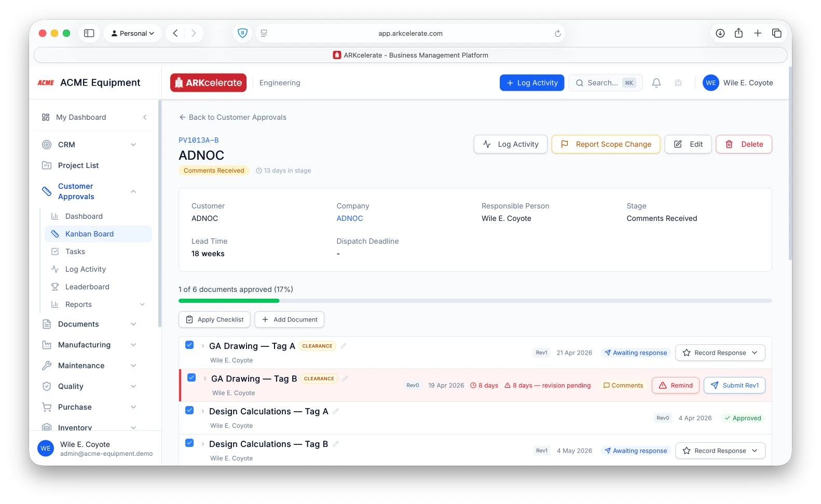Reload the page with refresh icon
This screenshot has height=504, width=821.
(x=558, y=33)
